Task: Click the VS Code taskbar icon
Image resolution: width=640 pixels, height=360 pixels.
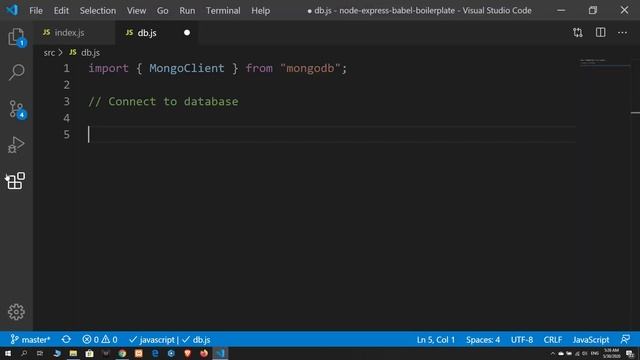Action: 220,353
